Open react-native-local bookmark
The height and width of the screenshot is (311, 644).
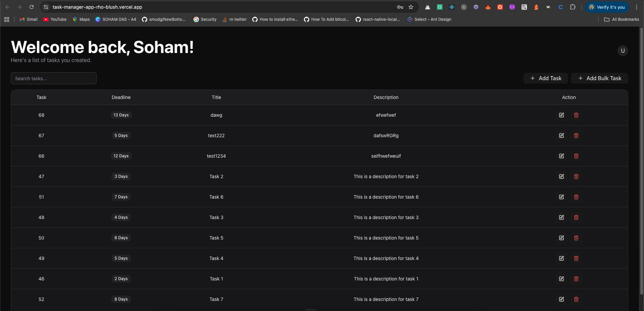coord(378,19)
